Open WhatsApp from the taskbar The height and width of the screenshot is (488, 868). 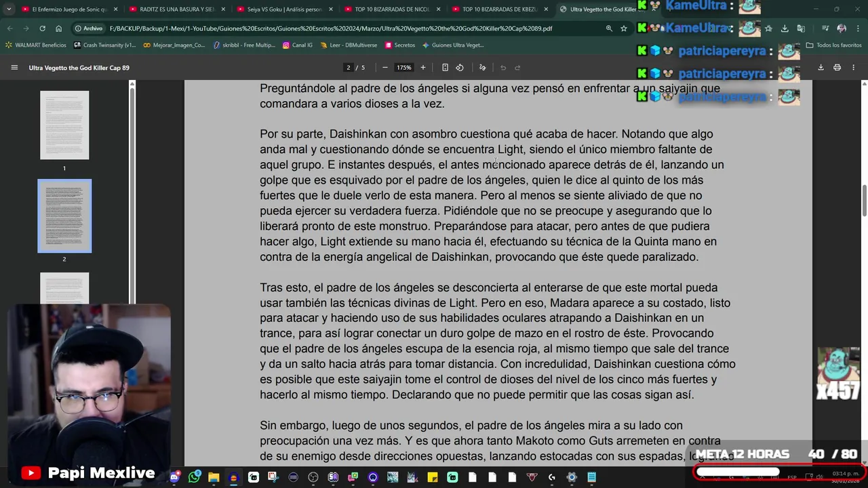195,478
